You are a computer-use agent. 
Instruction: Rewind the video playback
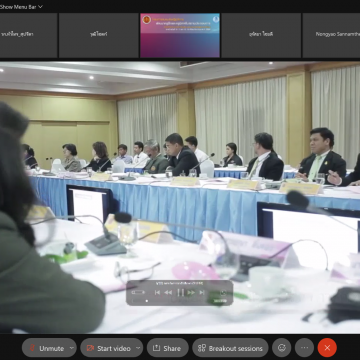(168, 292)
